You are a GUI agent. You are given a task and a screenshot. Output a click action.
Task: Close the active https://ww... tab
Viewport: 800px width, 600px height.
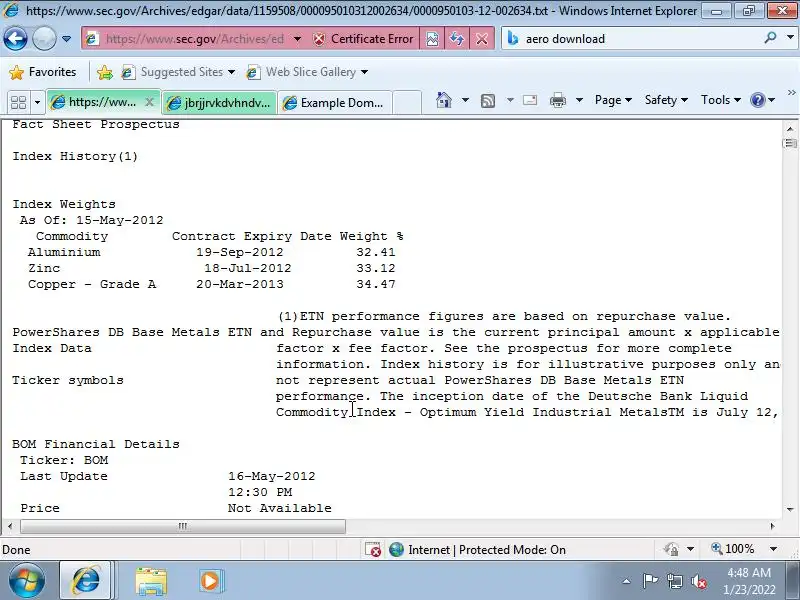pos(149,102)
